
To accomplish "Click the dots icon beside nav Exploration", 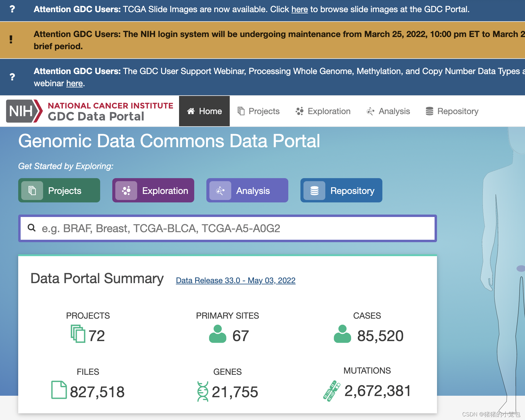I will [300, 111].
